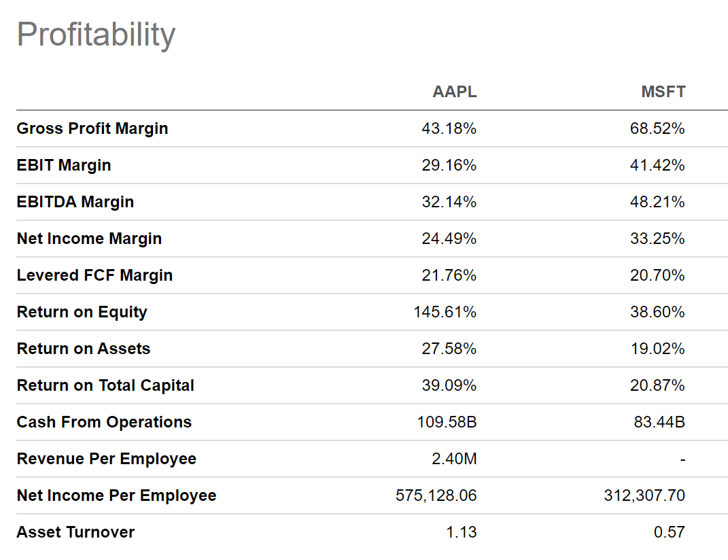Click AAPL's 2.40M Revenue Per Employee value
728x560 pixels.
[x=455, y=459]
